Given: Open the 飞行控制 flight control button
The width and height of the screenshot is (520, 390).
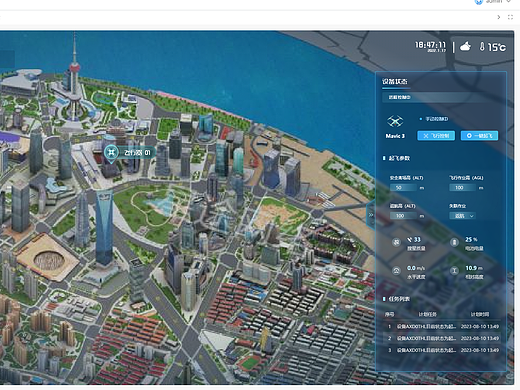Looking at the screenshot, I should tap(436, 136).
